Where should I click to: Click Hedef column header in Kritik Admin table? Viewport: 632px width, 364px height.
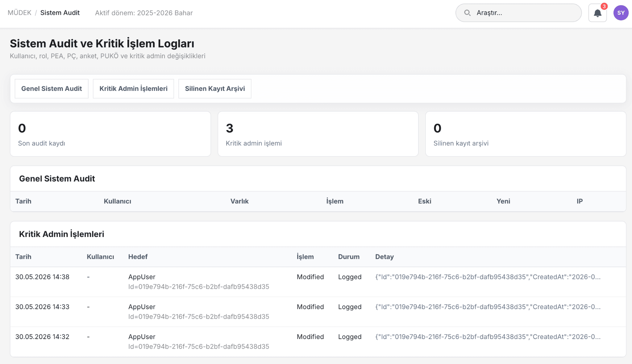[x=138, y=257]
